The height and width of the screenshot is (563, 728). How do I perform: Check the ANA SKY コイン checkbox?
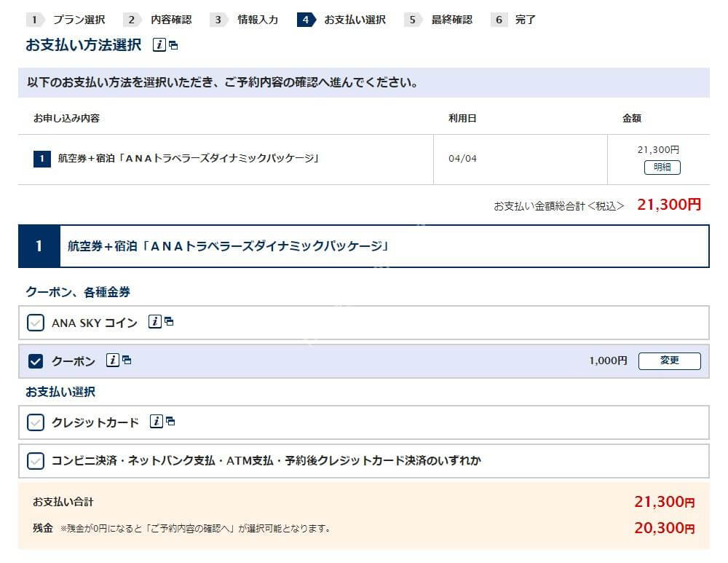pos(36,323)
